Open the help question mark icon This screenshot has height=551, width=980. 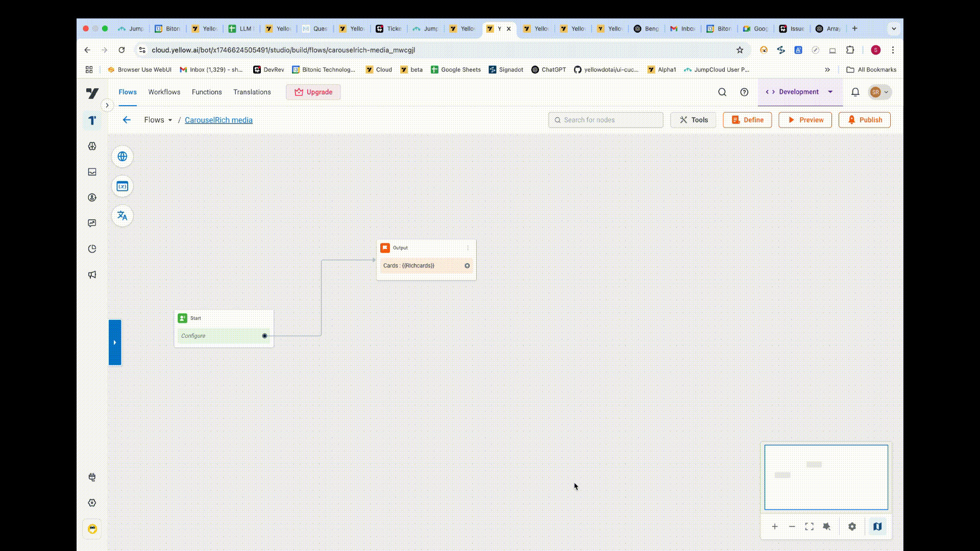click(744, 92)
